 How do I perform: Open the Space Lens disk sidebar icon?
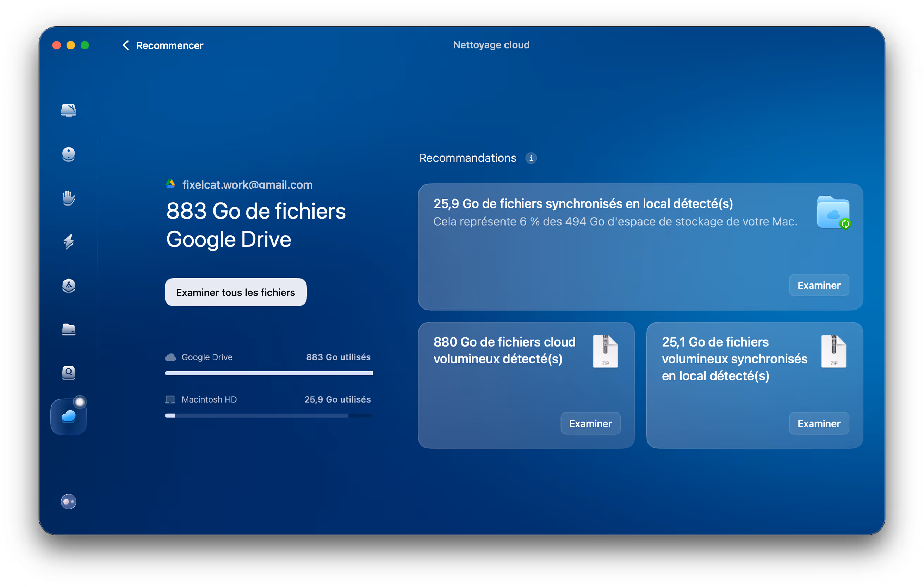point(69,373)
